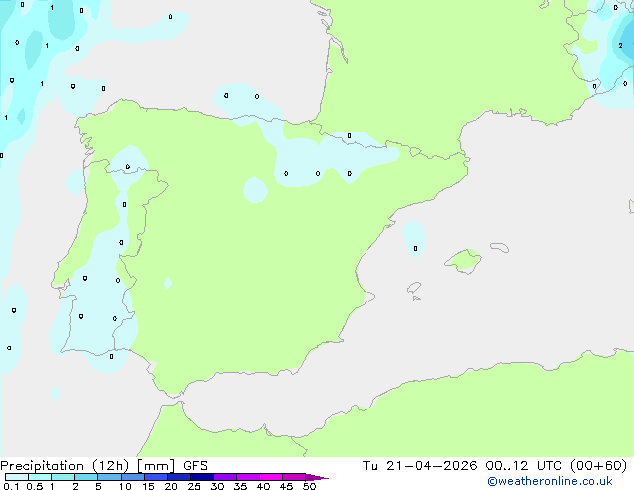Select the legend swatch between 0.5 and 1
The height and width of the screenshot is (490, 634).
pos(40,477)
